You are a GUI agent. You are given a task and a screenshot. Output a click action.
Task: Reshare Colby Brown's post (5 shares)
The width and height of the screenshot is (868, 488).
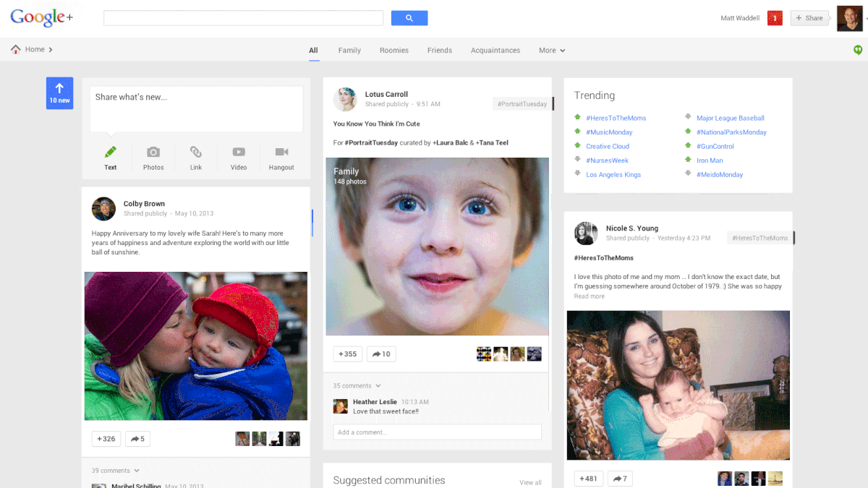137,439
